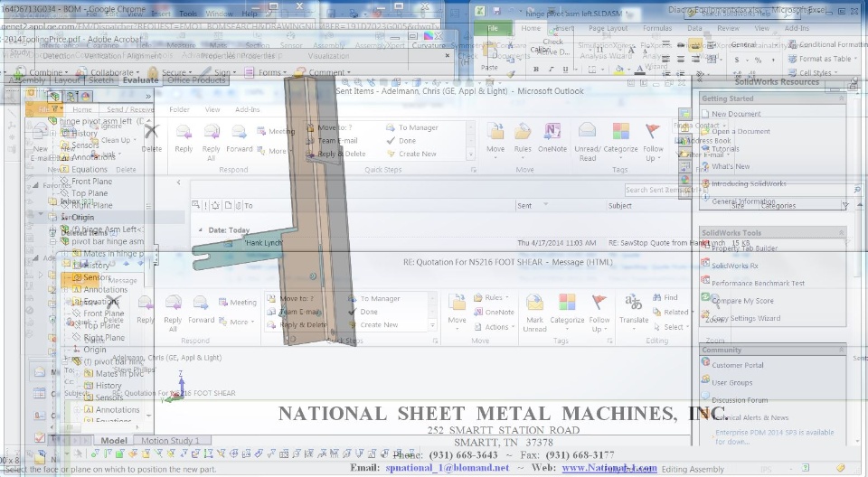Click OneNote in the Sent Items Outlook ribbon

(552, 138)
